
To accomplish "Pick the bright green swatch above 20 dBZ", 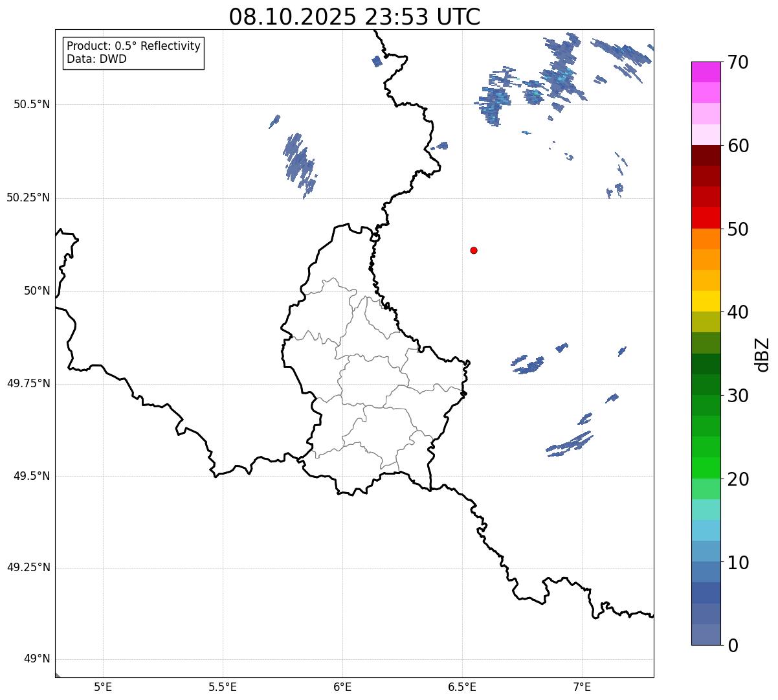I will click(706, 468).
